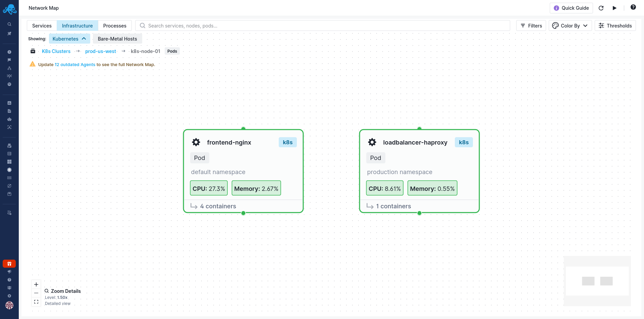
Task: Click the minimap thumbnail in the corner
Action: point(597,281)
